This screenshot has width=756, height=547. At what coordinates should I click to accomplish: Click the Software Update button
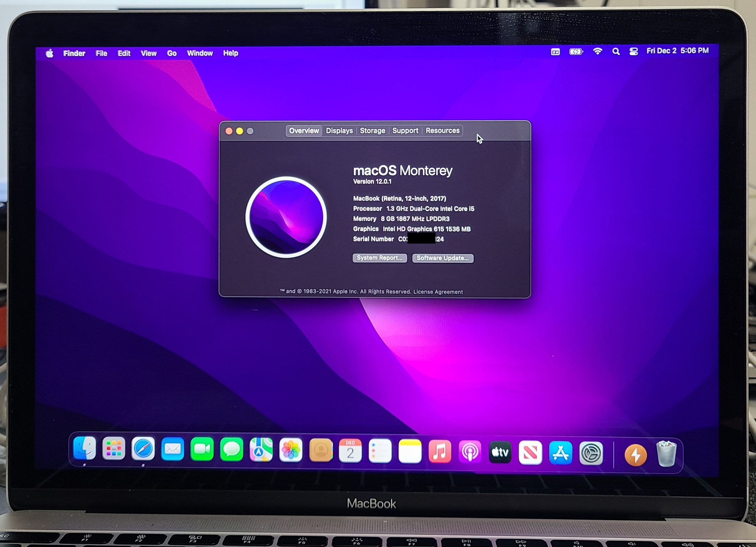tap(442, 258)
